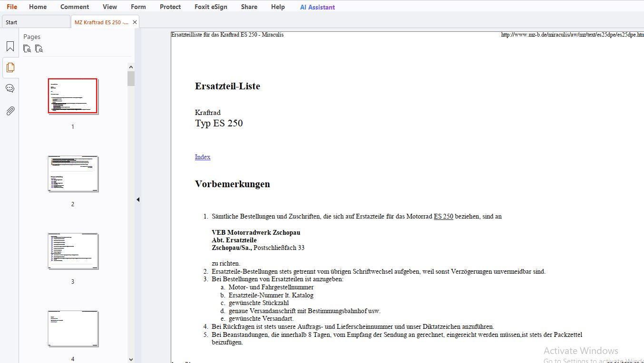Viewport: 644px width, 363px height.
Task: Select the MZ Kraftrad ES 250 document tab
Action: pos(101,22)
